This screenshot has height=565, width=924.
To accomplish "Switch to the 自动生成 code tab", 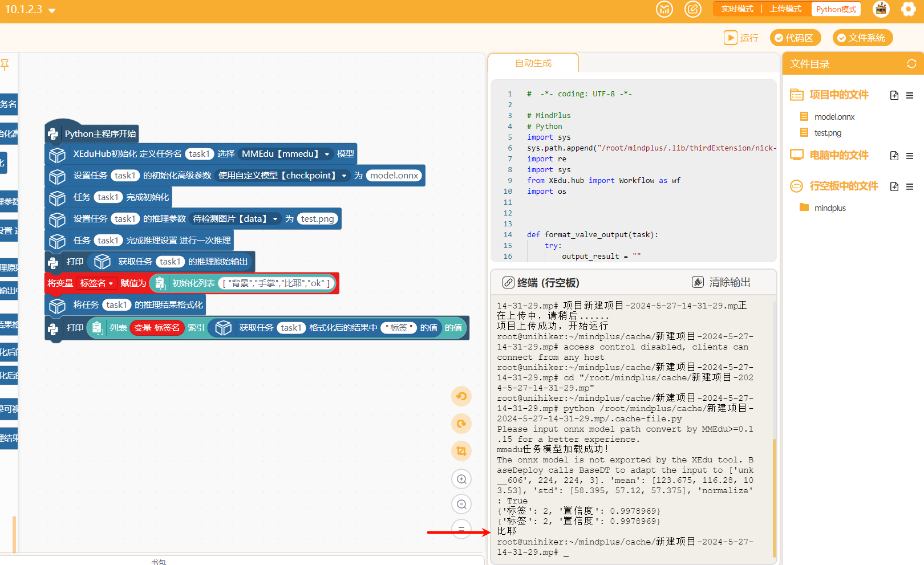I will (533, 63).
